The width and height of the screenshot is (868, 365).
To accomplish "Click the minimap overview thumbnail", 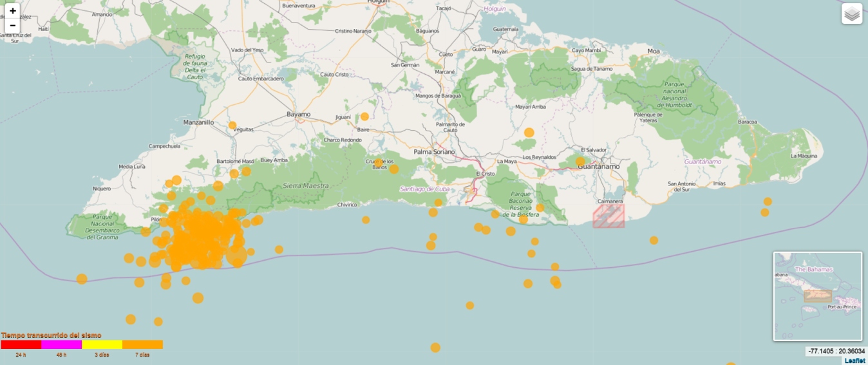I will point(817,296).
